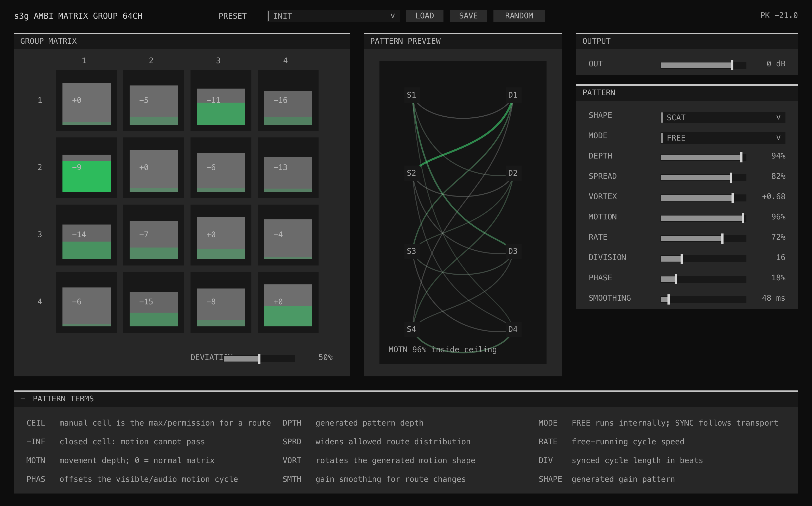Viewport: 812px width, 506px height.
Task: Select matrix cell row 1 column 4 (-16)
Action: (288, 100)
